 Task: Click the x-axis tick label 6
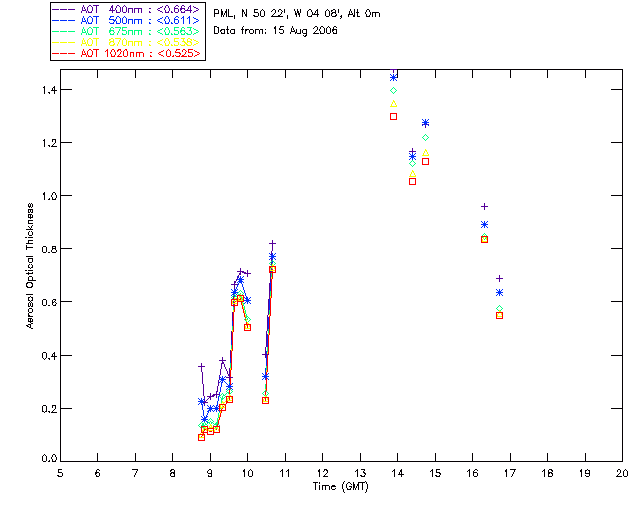click(98, 473)
